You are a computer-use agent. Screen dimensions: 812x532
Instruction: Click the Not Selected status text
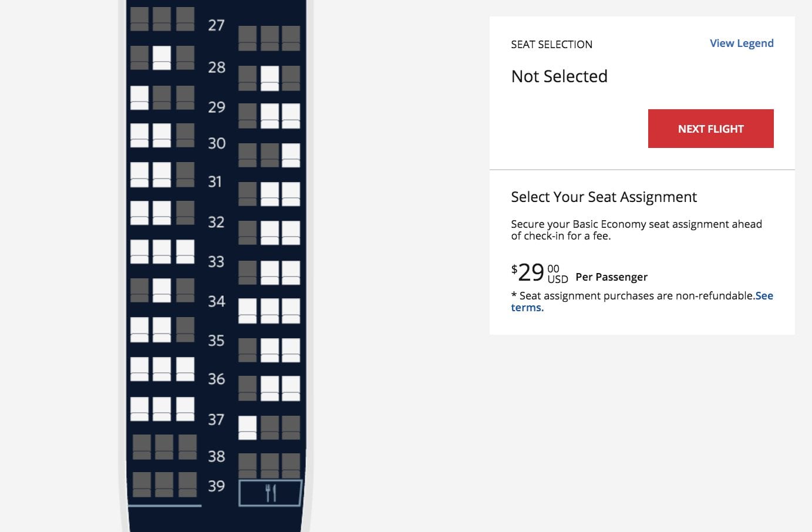click(559, 76)
